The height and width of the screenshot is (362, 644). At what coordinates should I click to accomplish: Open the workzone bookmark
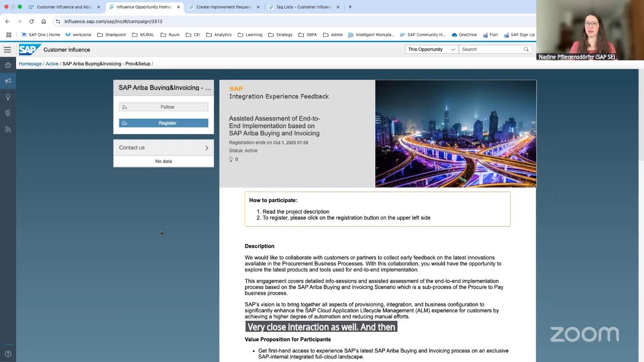click(78, 35)
